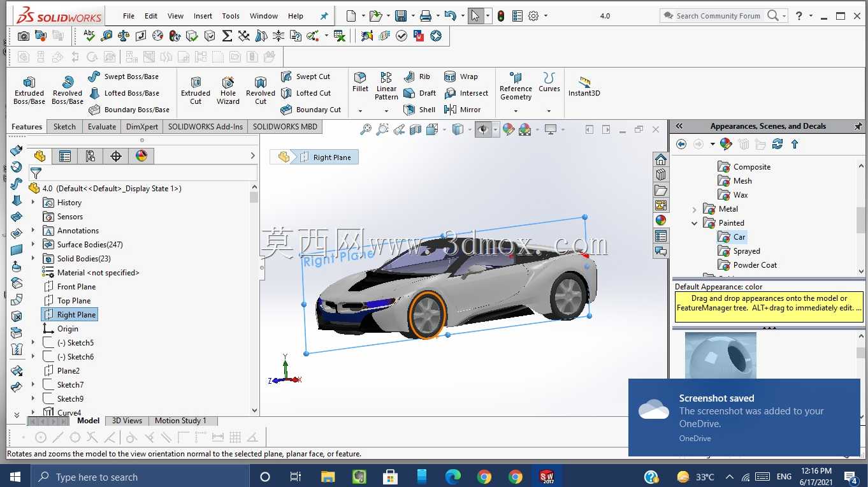Image resolution: width=868 pixels, height=487 pixels.
Task: Choose the Lofted Cut tool
Action: [306, 93]
